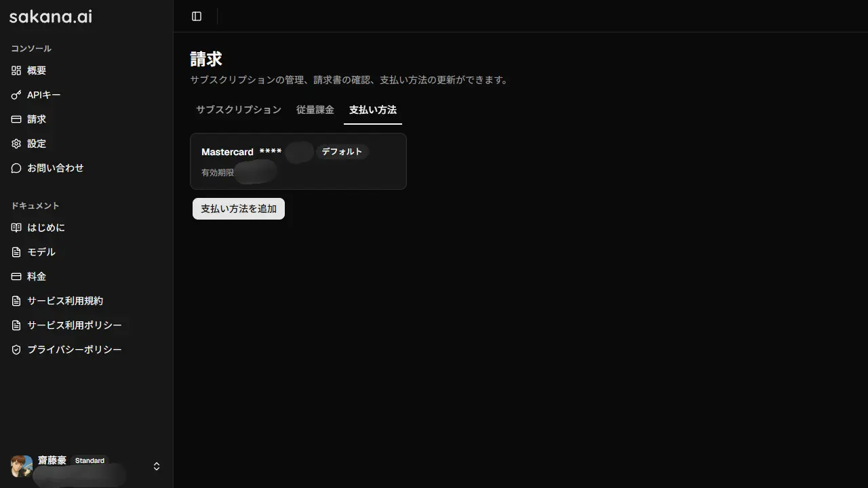868x488 pixels.
Task: Click the user avatar thumbnail
Action: tap(22, 466)
